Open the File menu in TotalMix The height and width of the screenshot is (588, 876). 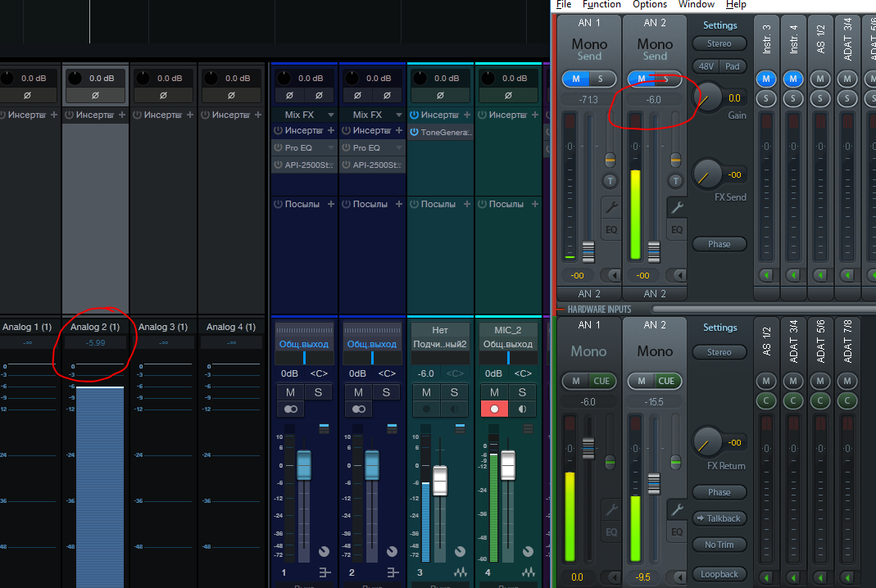tap(564, 4)
